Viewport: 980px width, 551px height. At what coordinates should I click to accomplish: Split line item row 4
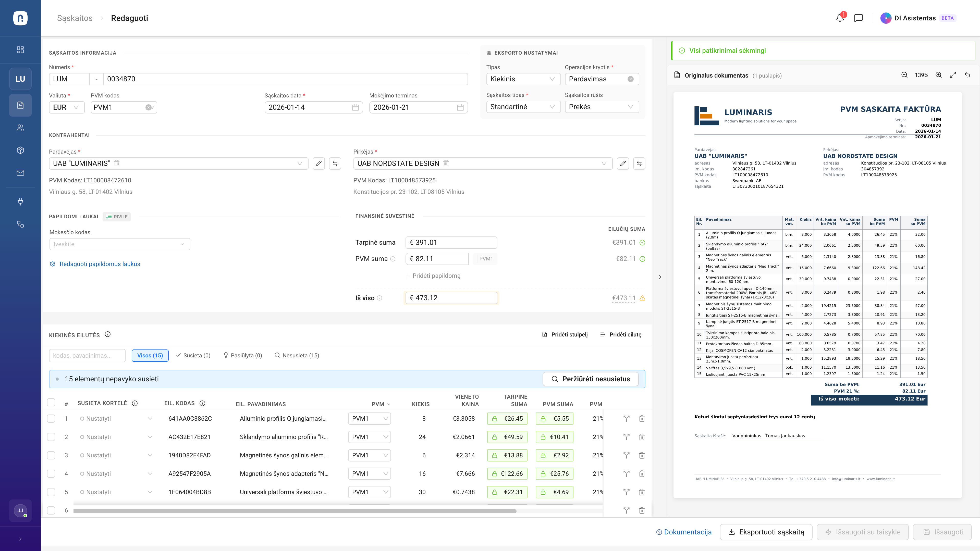[626, 473]
